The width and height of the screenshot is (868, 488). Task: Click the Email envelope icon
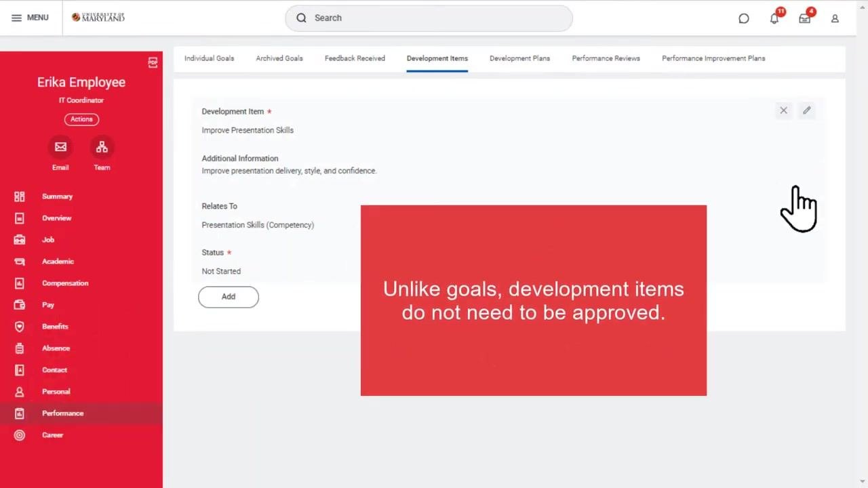tap(60, 147)
